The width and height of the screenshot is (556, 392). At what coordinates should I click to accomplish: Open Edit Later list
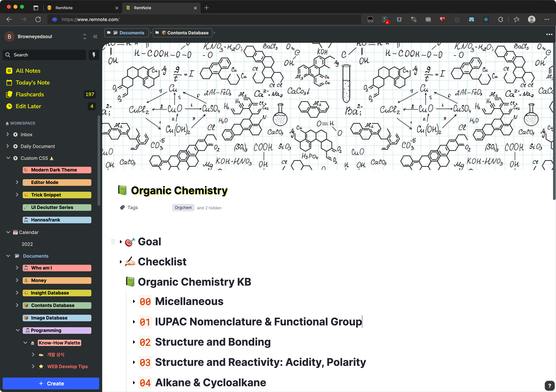[28, 106]
